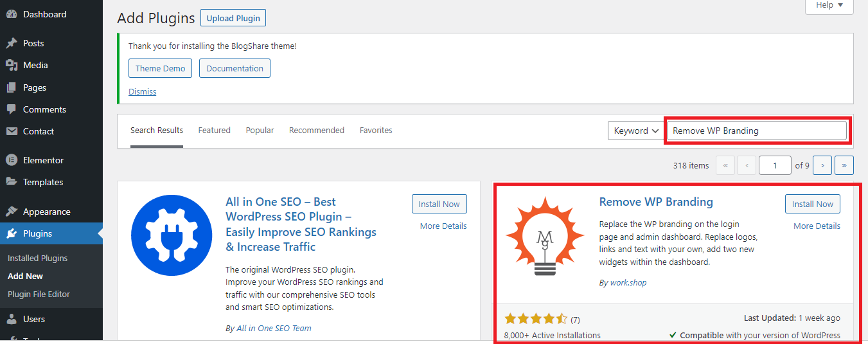Click the Add Plugins page heading
Image resolution: width=868 pixels, height=344 pixels.
pyautogui.click(x=156, y=18)
